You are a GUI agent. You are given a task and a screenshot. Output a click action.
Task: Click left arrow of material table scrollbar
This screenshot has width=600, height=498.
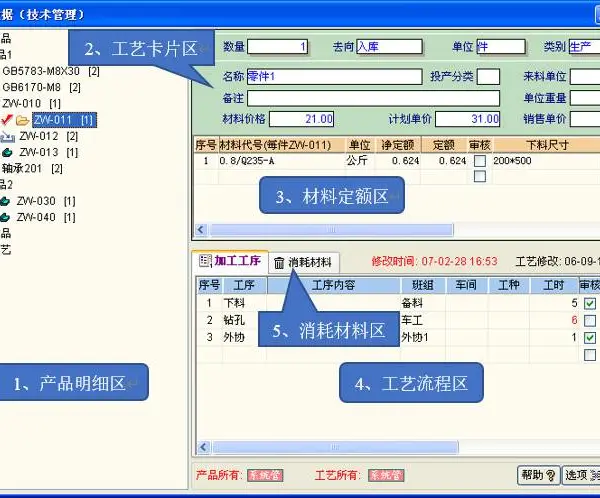201,230
